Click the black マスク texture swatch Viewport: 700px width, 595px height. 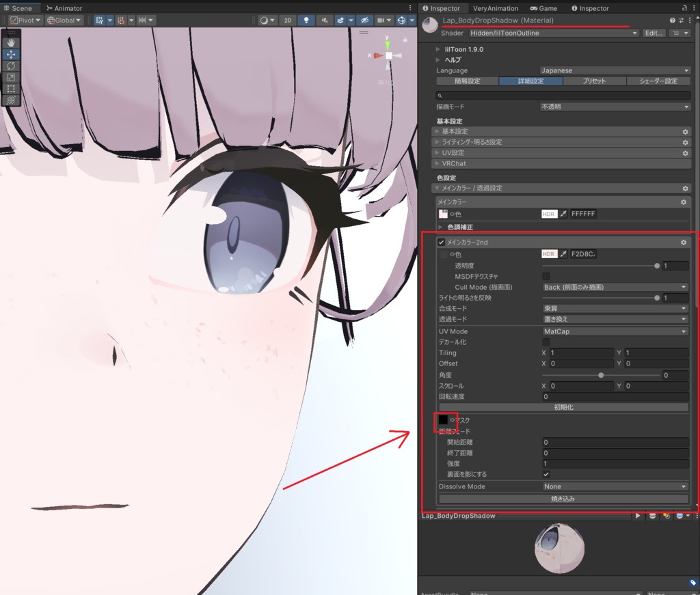tap(443, 419)
